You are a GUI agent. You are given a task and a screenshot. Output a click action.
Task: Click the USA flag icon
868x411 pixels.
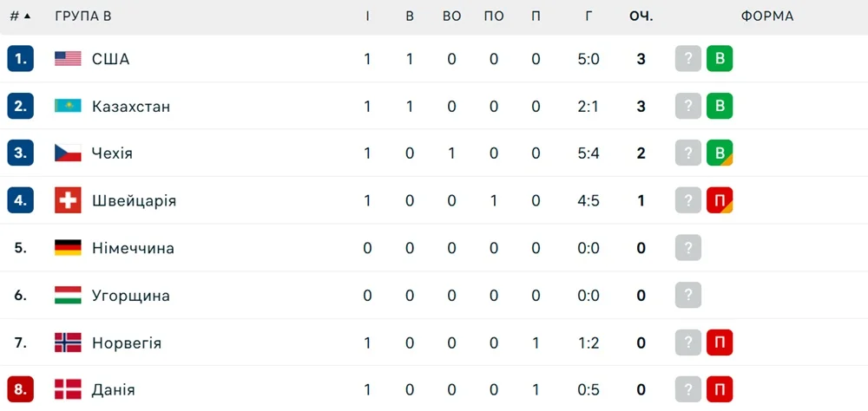tap(68, 59)
